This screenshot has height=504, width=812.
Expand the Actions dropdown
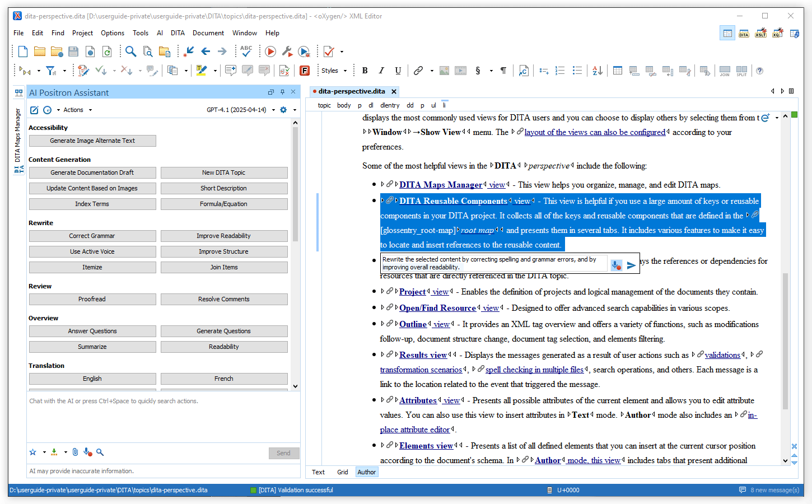point(77,110)
